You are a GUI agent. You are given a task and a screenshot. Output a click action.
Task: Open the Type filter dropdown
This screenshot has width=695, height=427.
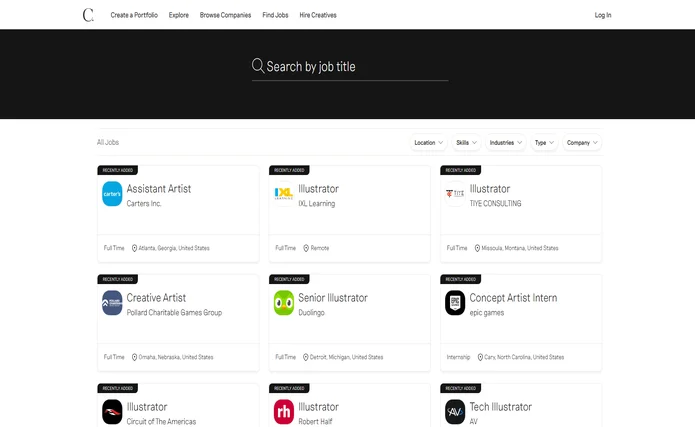tap(544, 143)
